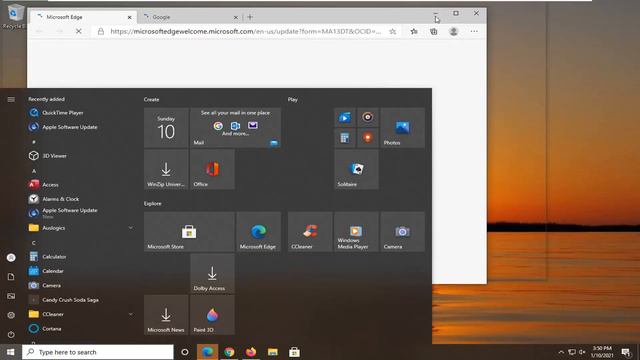Open the Start menu hamburger button
Viewport: 640px width, 360px height.
11,99
